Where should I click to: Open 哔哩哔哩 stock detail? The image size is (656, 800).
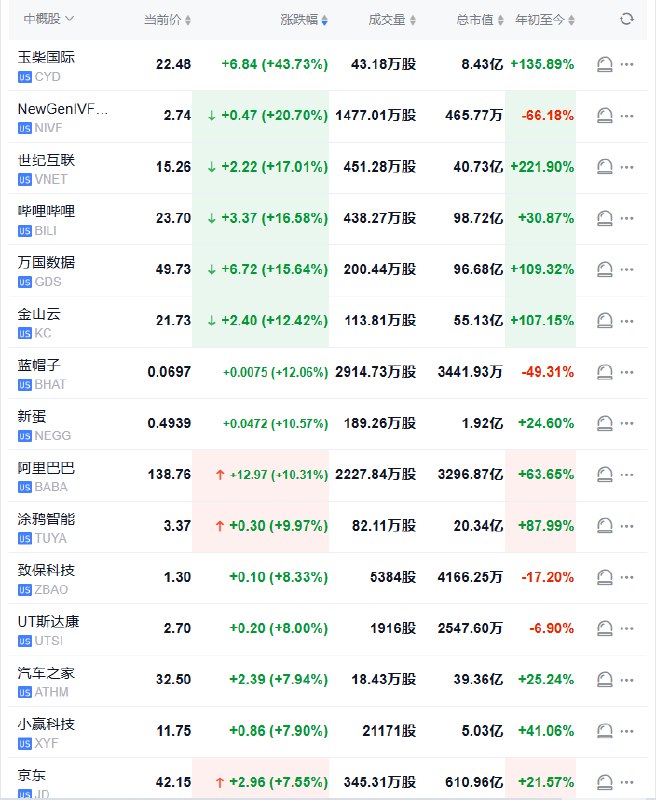(x=46, y=211)
